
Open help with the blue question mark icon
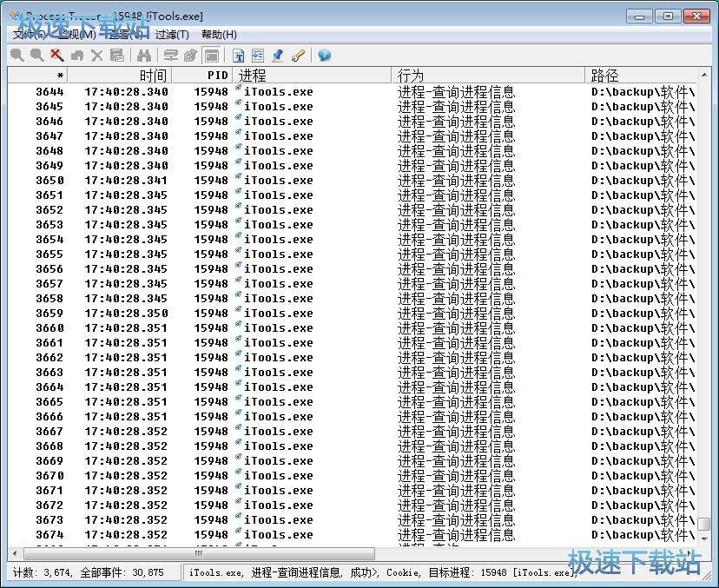tap(324, 56)
